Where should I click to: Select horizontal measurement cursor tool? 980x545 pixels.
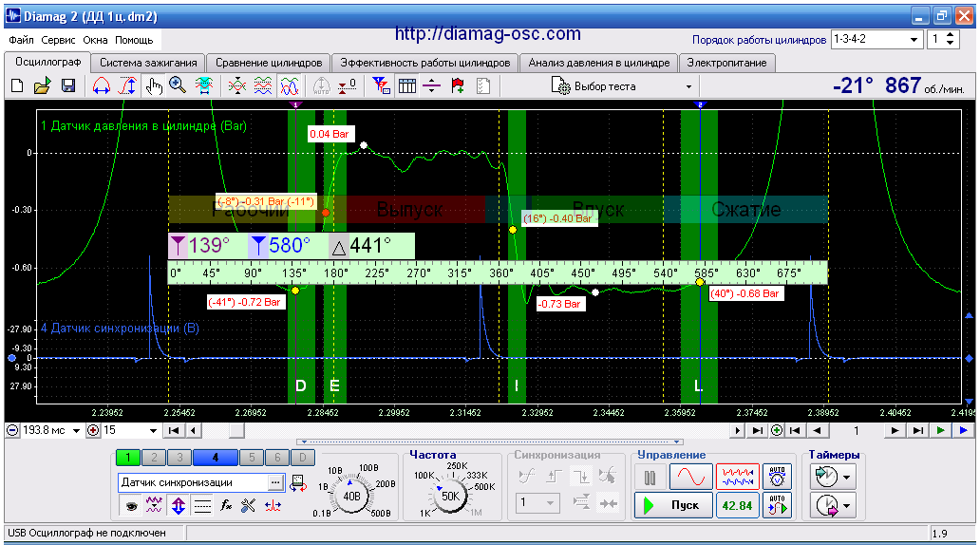(x=102, y=85)
